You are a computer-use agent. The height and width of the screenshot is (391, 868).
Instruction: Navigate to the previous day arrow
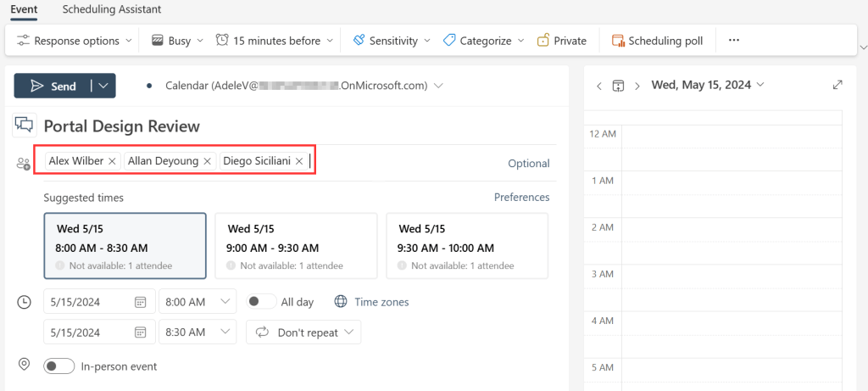click(x=599, y=86)
